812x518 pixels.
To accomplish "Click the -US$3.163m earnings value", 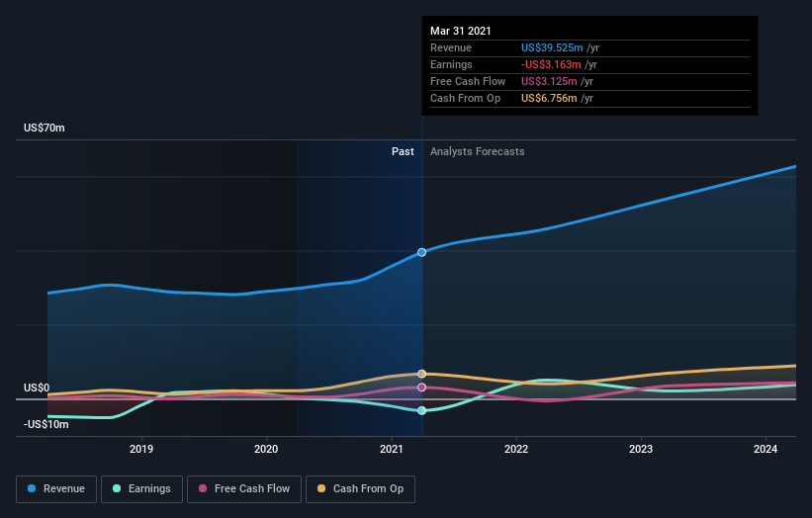I will pyautogui.click(x=551, y=64).
